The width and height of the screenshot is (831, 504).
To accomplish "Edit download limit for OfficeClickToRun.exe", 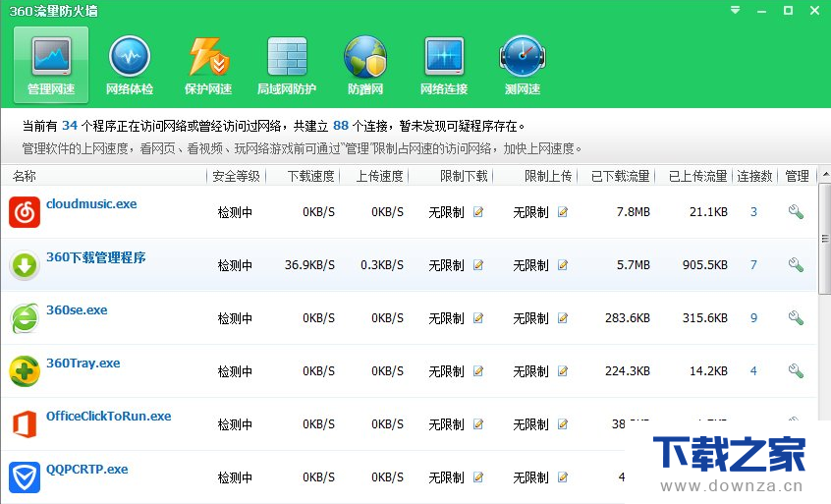I will tap(478, 424).
